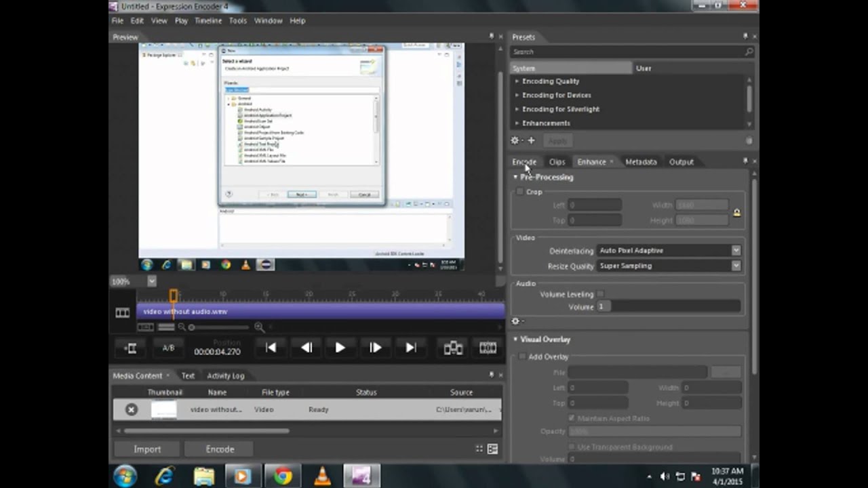Play the video preview

pos(340,348)
